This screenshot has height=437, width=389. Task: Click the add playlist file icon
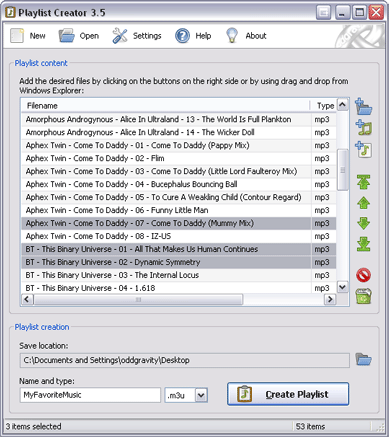pyautogui.click(x=363, y=149)
